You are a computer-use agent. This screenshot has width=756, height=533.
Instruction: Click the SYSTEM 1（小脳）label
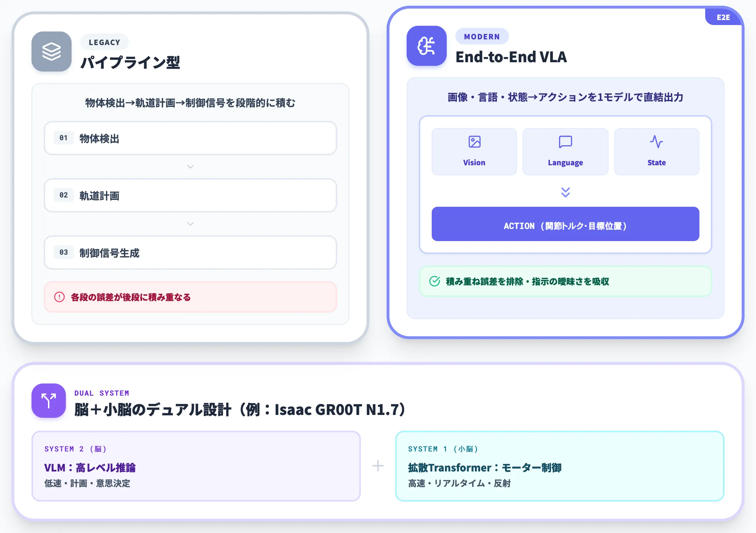coord(443,449)
